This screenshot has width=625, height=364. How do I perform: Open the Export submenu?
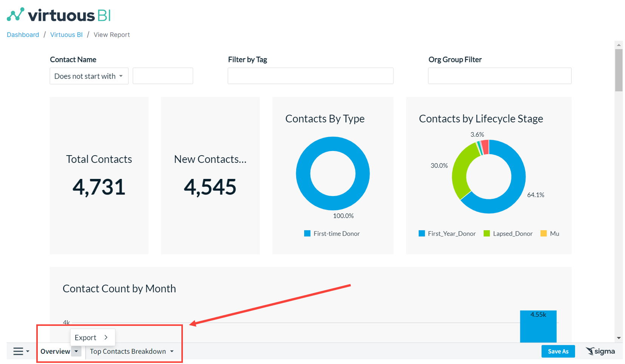click(x=93, y=337)
